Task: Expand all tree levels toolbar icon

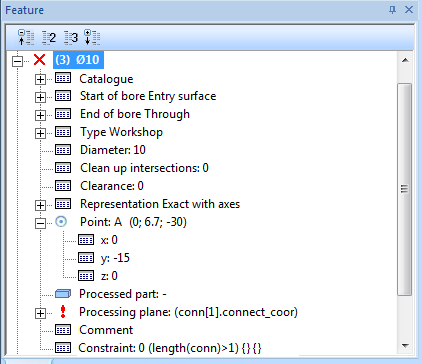Action: pos(92,37)
